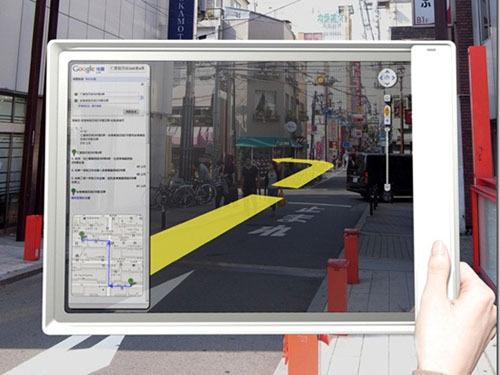500x375 pixels.
Task: Select the green start marker in directions list
Action: pos(74,152)
